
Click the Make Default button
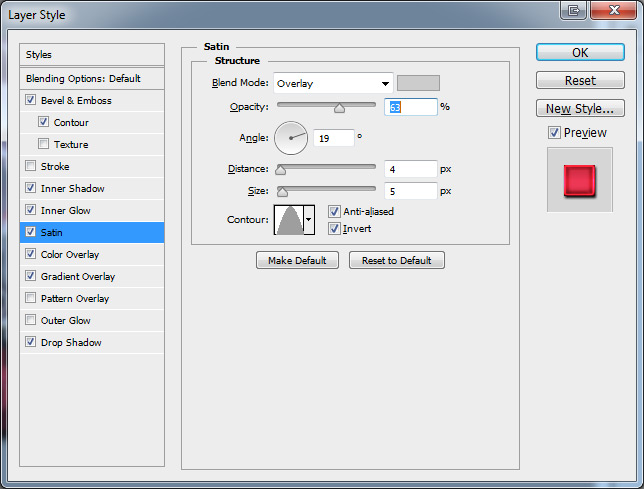coord(297,260)
